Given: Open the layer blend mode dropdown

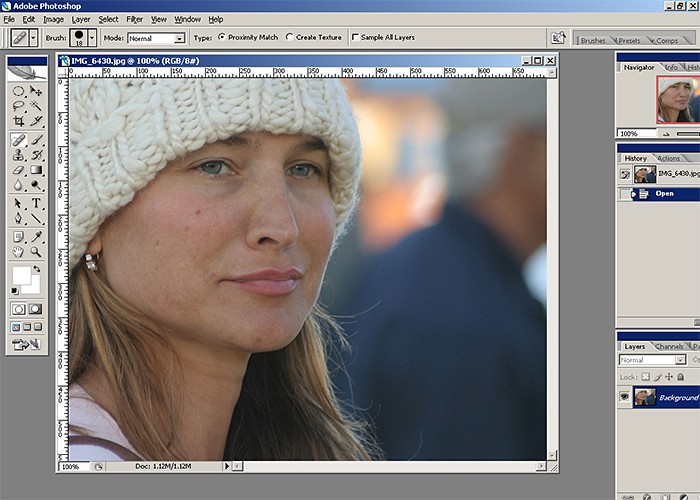Looking at the screenshot, I should tap(652, 360).
